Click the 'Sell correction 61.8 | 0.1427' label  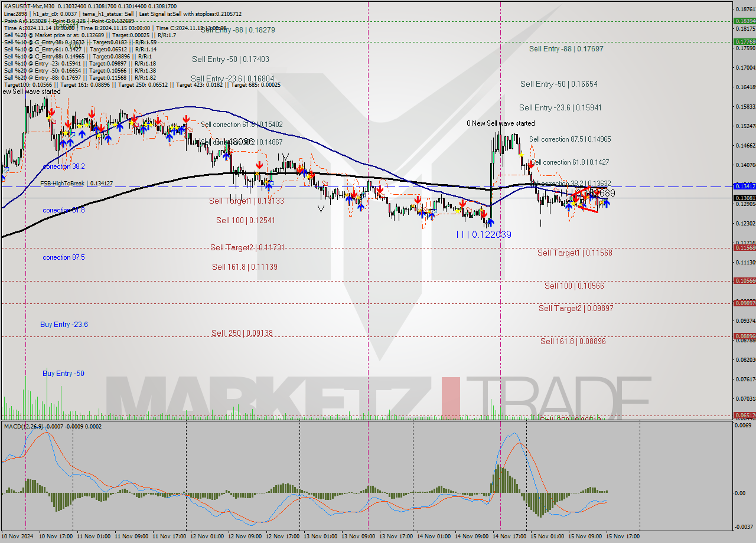click(570, 162)
